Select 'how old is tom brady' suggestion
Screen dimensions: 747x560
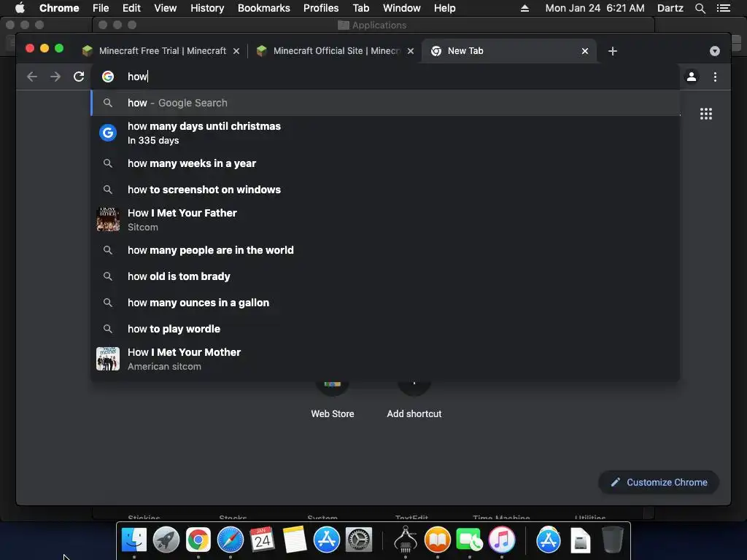[x=385, y=276]
